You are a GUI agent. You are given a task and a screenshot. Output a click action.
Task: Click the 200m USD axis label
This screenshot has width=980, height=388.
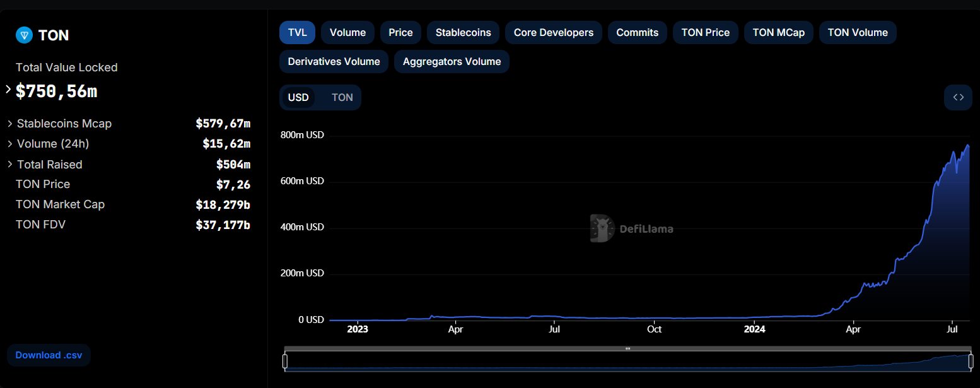click(x=302, y=273)
